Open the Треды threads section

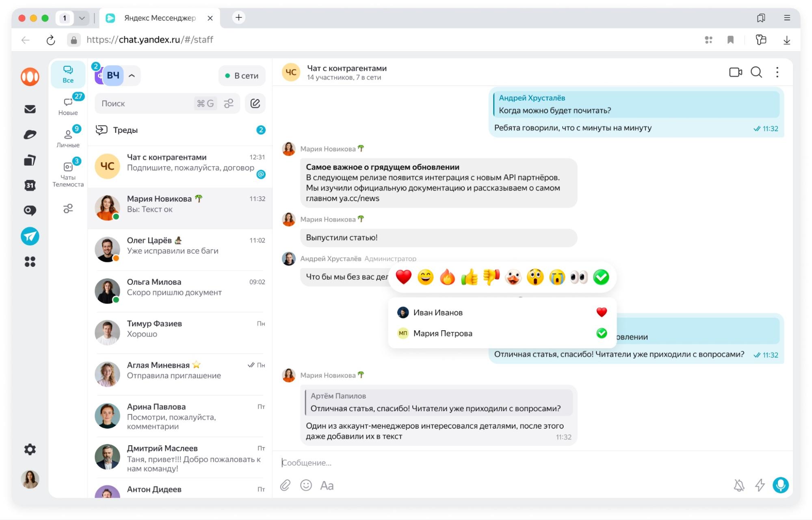[x=125, y=130]
